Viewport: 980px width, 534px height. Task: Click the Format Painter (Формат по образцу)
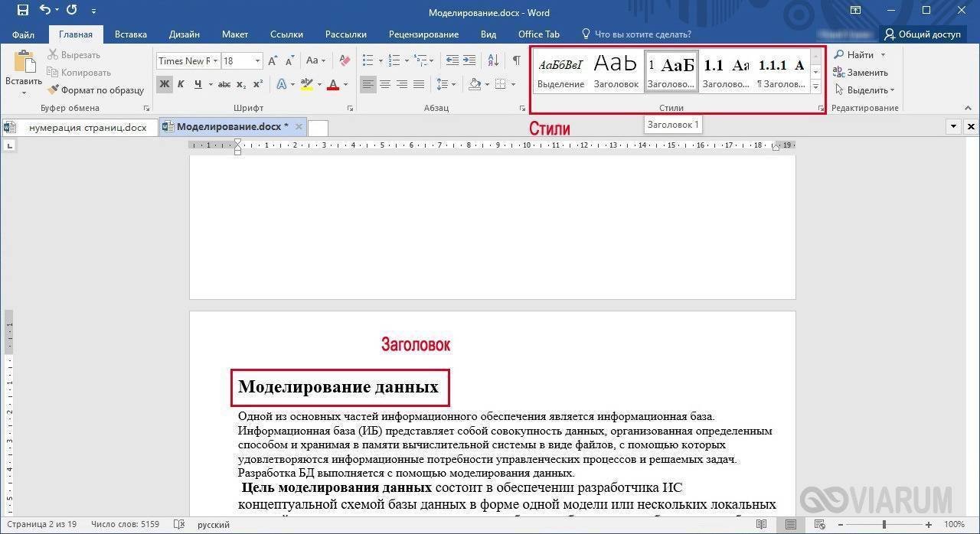coord(96,90)
